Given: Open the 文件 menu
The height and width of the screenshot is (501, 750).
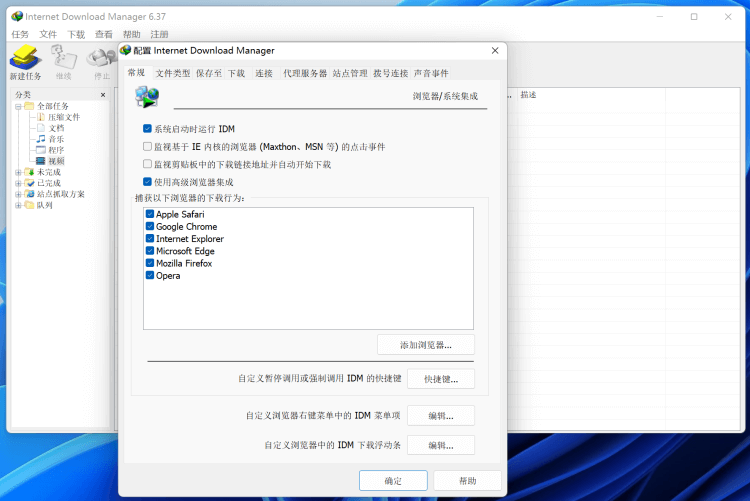Looking at the screenshot, I should click(48, 34).
